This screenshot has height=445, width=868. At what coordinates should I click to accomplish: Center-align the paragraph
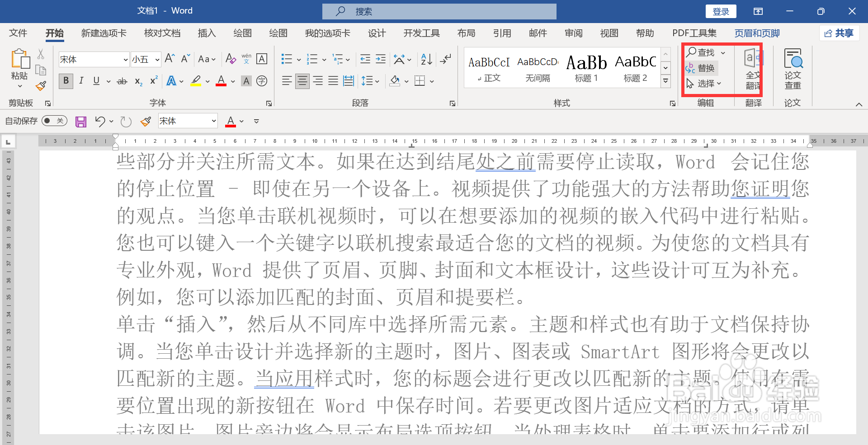click(302, 81)
